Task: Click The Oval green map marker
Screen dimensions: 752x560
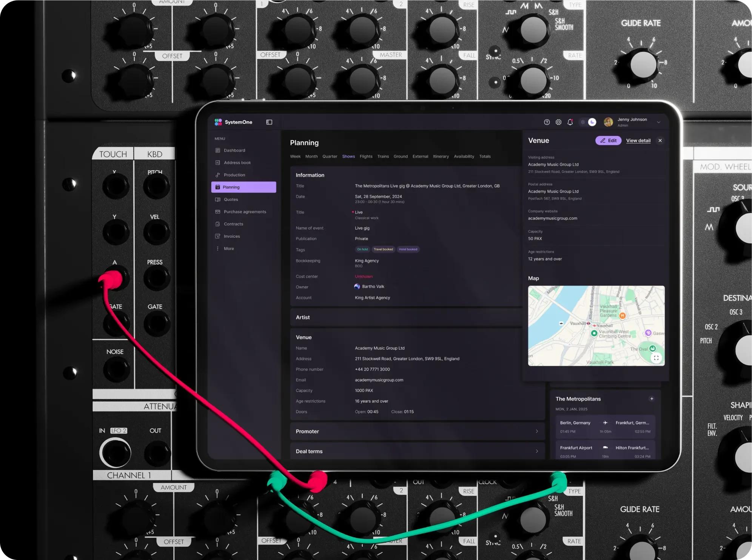Action: [x=653, y=348]
